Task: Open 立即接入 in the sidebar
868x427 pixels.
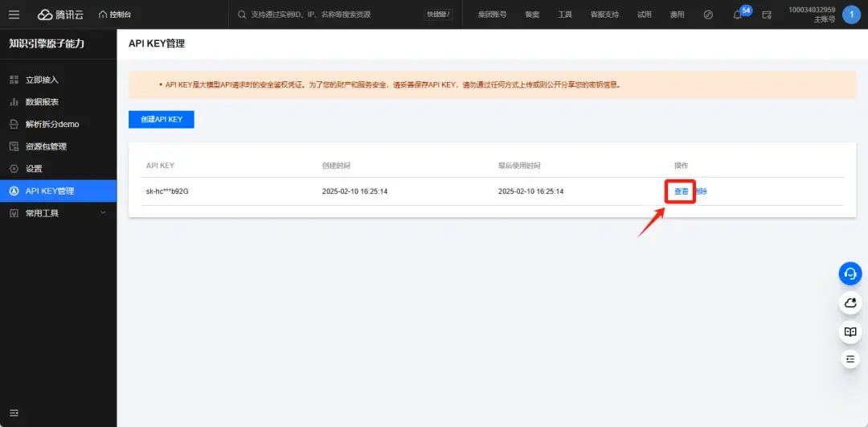Action: pyautogui.click(x=58, y=80)
